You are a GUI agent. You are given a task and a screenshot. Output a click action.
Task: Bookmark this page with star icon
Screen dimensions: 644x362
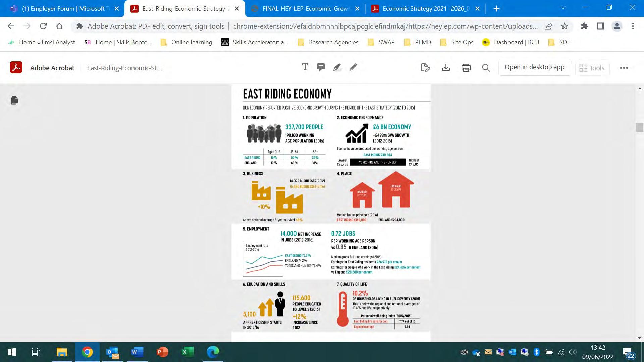point(565,26)
